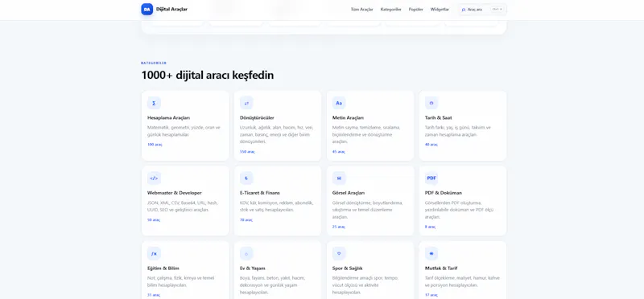Click the icon of Mutfak & Tarif card
The width and height of the screenshot is (644, 299).
coord(431,253)
